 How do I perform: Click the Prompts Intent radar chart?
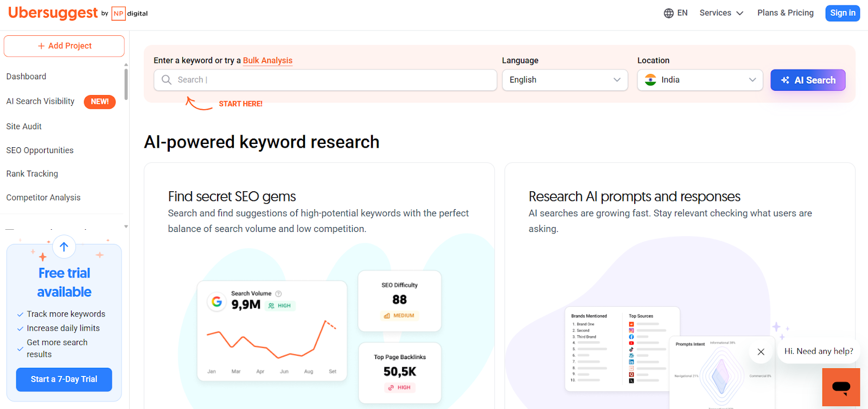click(722, 376)
